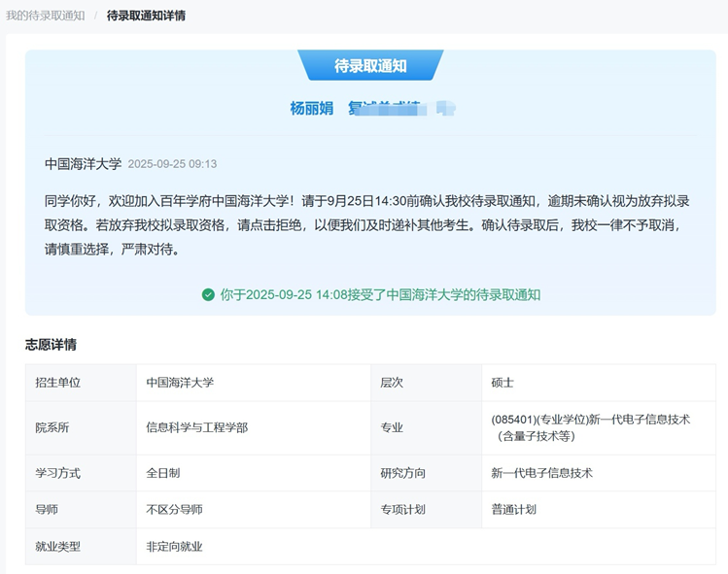Select the 院系所 label cell
This screenshot has height=574, width=728.
point(82,428)
